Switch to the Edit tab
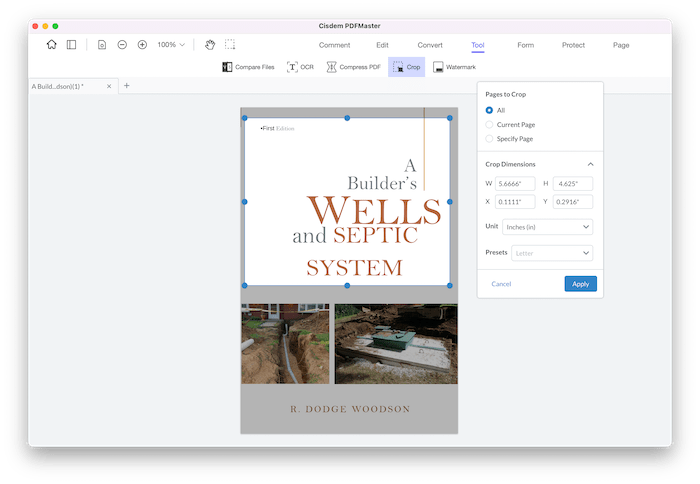This screenshot has height=484, width=700. (x=382, y=45)
